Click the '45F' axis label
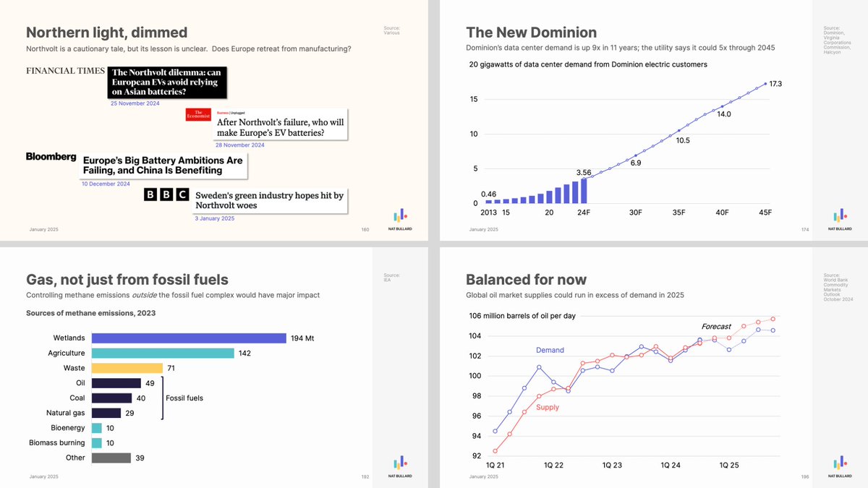Image resolution: width=868 pixels, height=488 pixels. point(765,213)
